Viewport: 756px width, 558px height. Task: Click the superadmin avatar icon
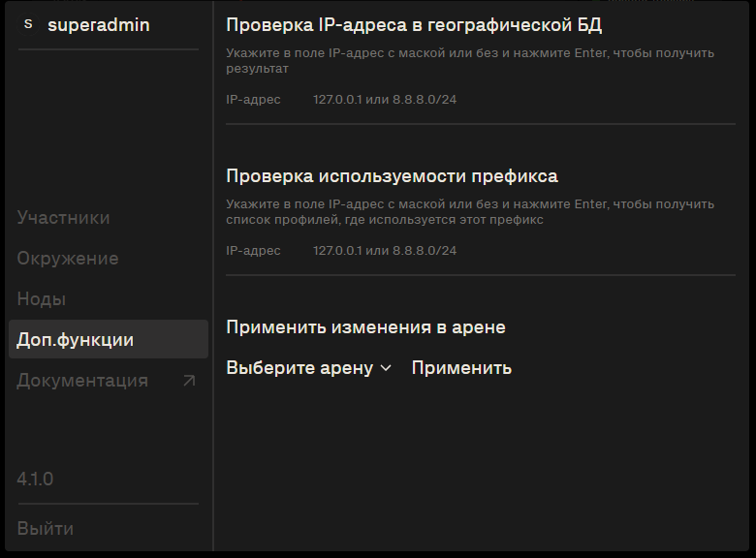28,24
